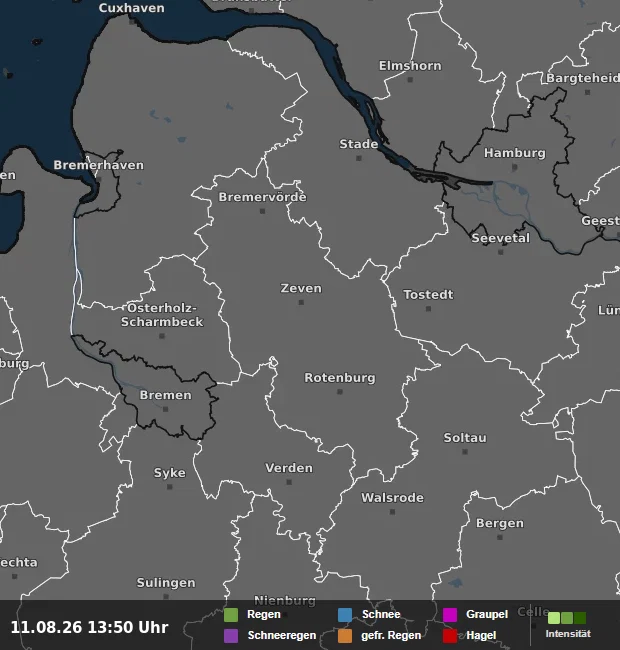Click the timestamp 11.08.26 13:50 Uhr
The height and width of the screenshot is (650, 620).
(x=90, y=627)
